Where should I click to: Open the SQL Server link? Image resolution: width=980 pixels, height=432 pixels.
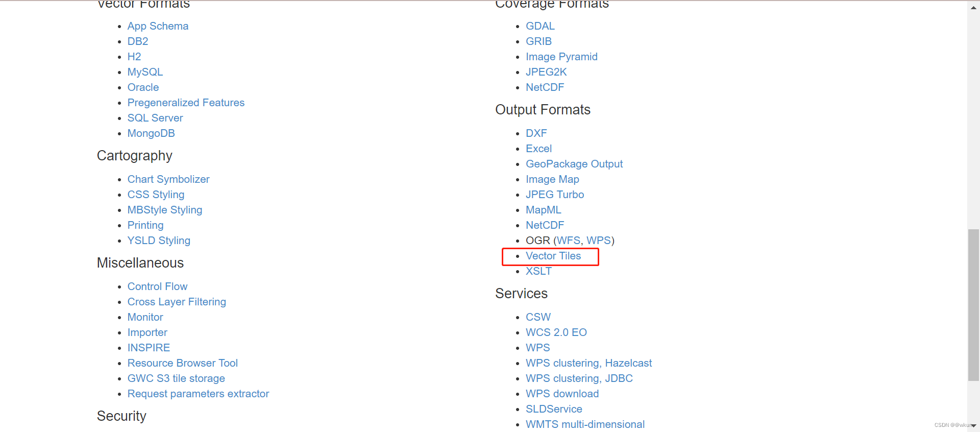[155, 118]
